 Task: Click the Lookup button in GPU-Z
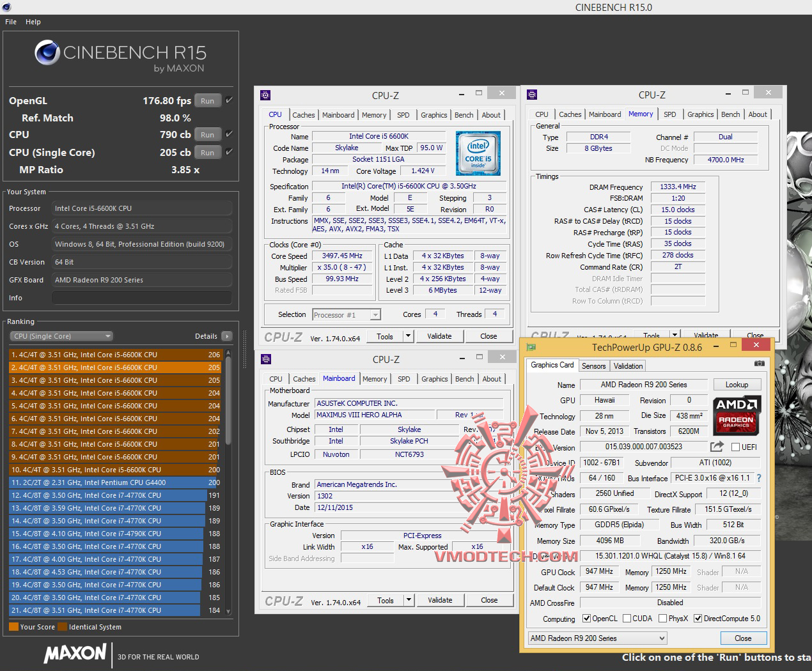[737, 385]
